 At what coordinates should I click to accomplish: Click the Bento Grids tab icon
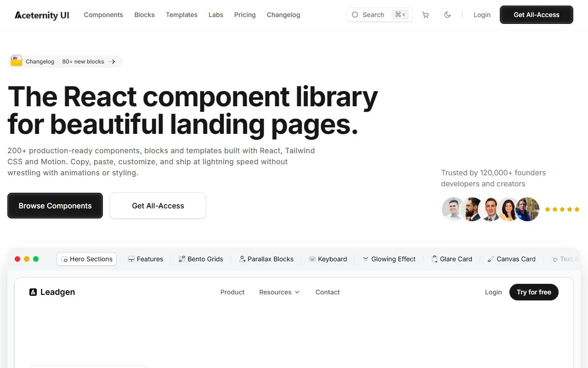tap(182, 259)
